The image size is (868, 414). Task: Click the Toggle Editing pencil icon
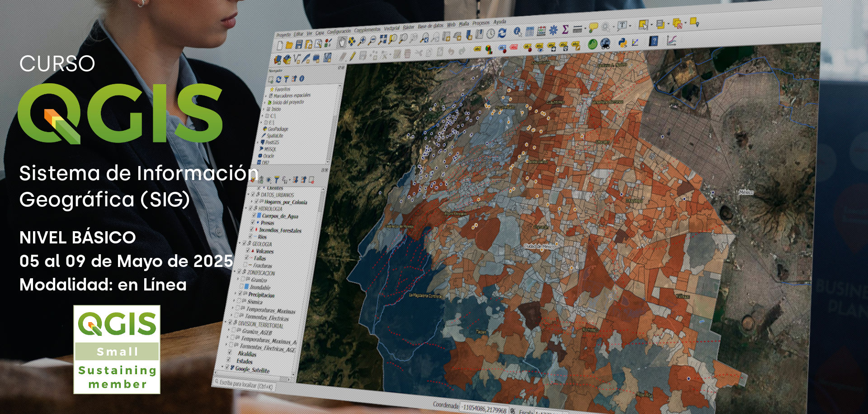pyautogui.click(x=353, y=56)
